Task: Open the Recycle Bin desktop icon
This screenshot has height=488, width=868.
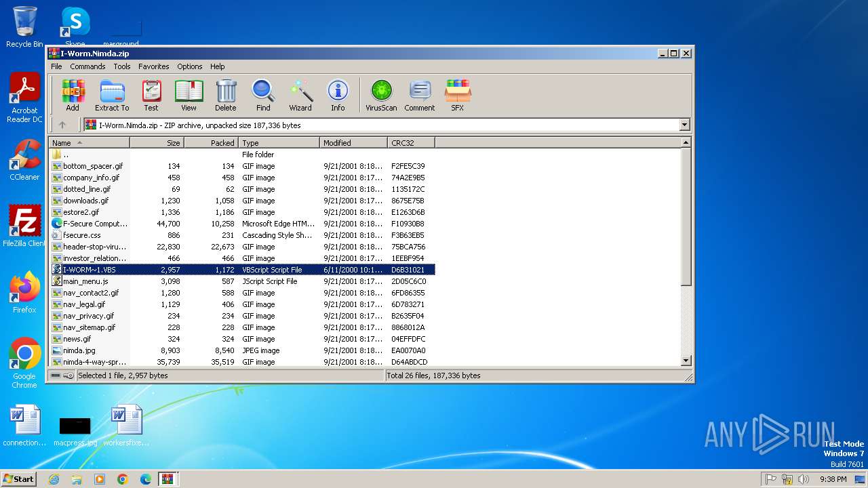Action: (24, 27)
